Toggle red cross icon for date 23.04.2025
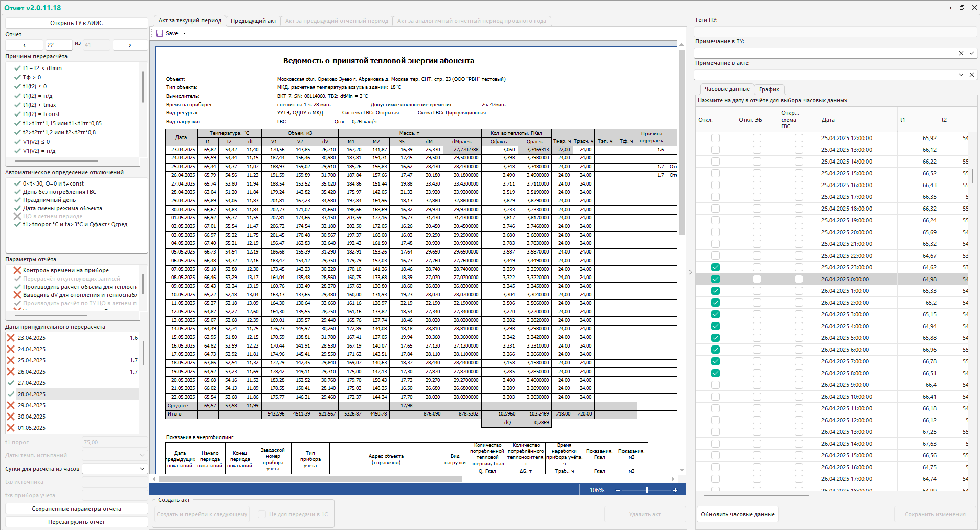The width and height of the screenshot is (980, 530). click(10, 338)
